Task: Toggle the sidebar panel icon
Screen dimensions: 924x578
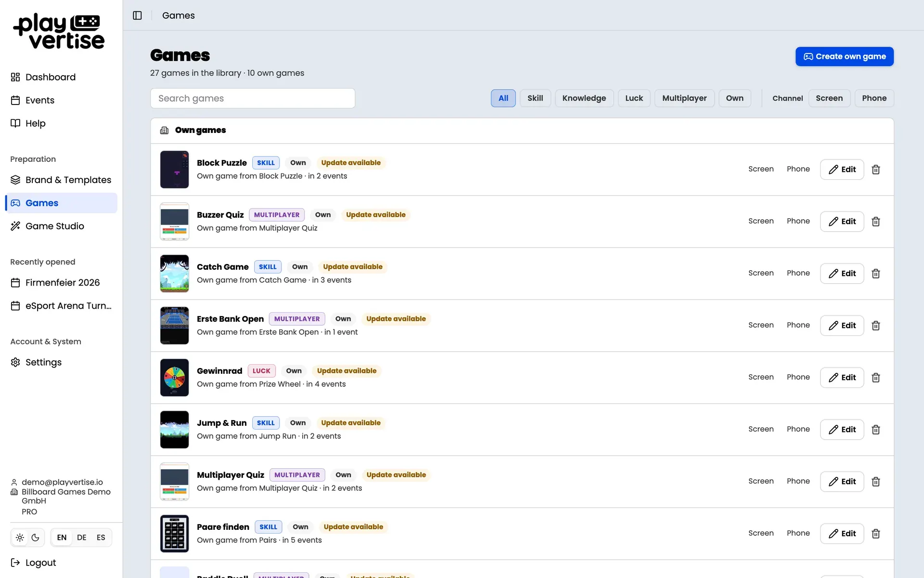Action: pyautogui.click(x=137, y=15)
